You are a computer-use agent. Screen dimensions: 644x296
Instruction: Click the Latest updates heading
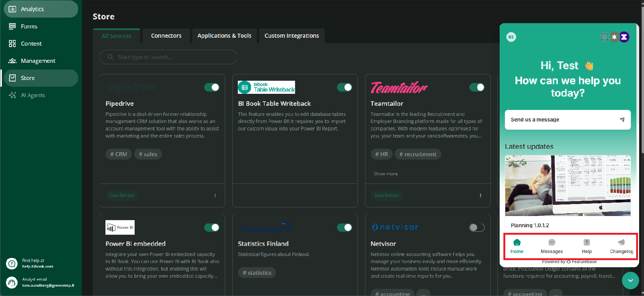tap(529, 147)
